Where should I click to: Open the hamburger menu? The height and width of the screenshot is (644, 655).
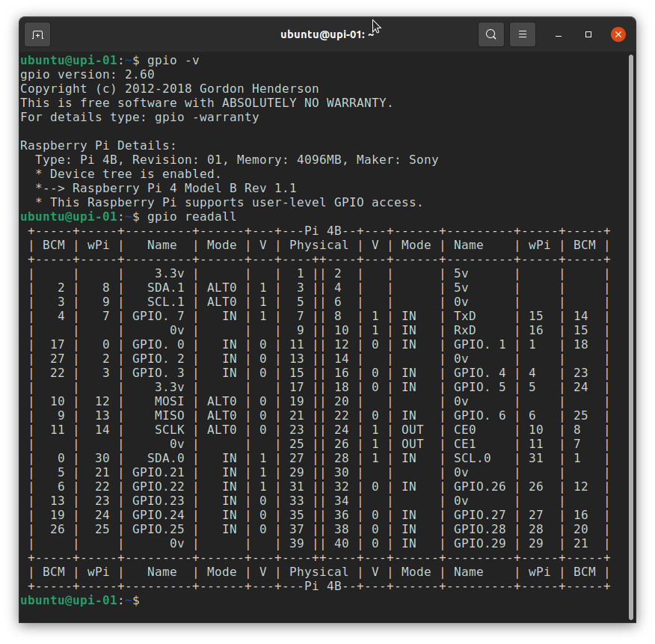522,34
